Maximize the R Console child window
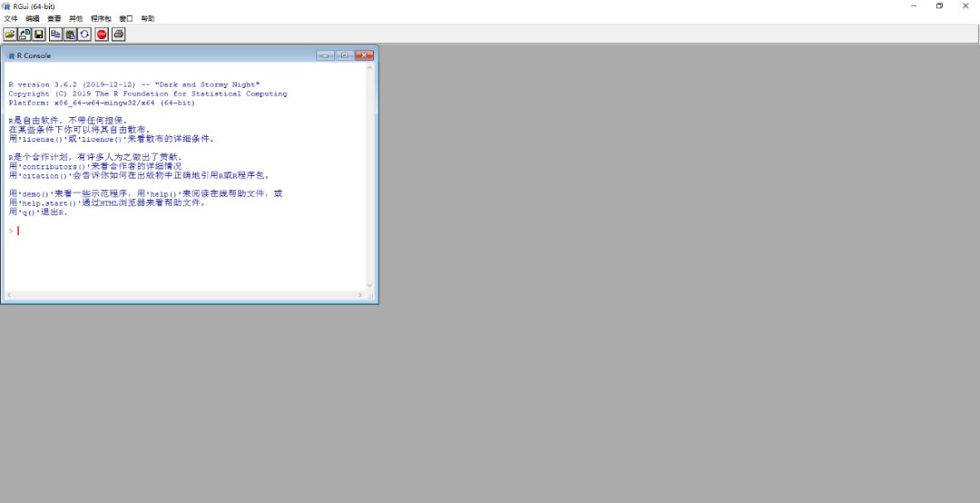This screenshot has width=980, height=503. click(x=345, y=55)
